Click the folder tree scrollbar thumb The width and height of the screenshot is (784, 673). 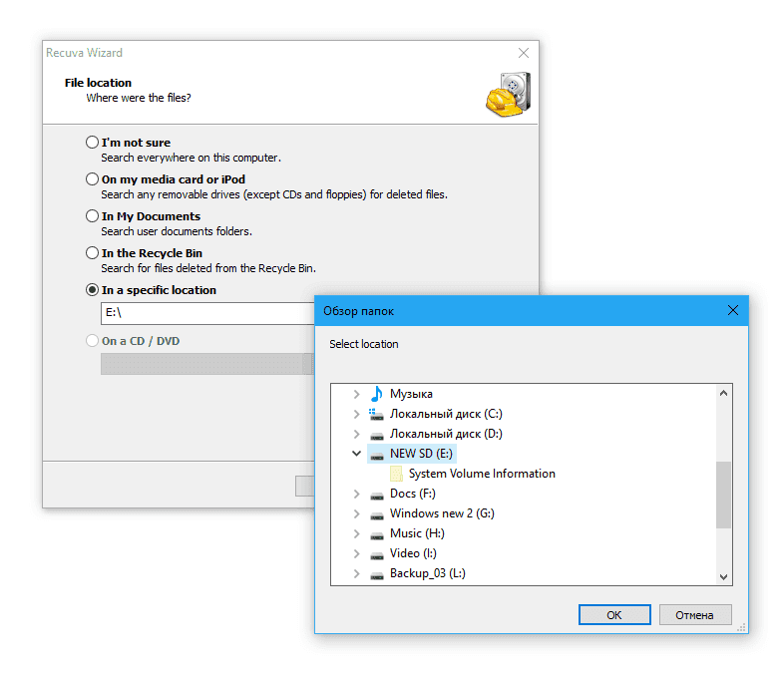coord(723,495)
